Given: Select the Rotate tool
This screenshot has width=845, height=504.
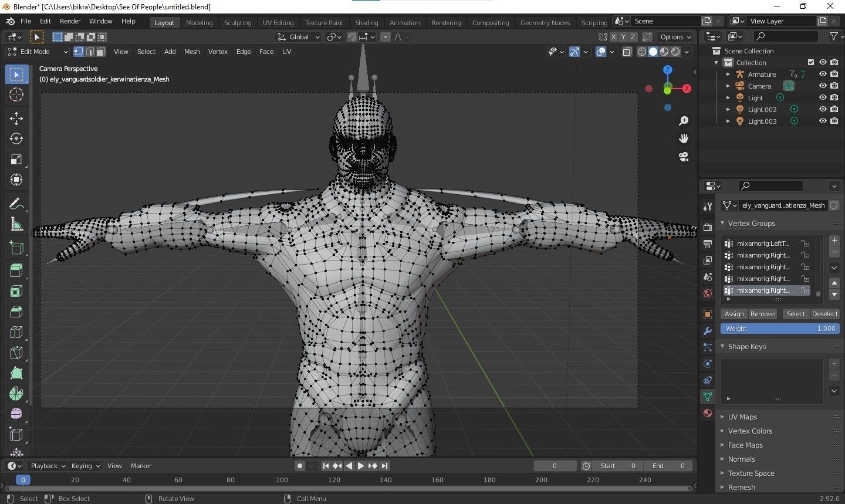Looking at the screenshot, I should (16, 138).
